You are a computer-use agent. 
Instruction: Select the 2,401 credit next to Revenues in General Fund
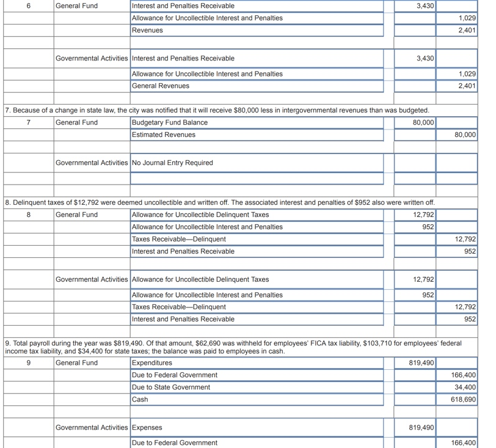456,31
